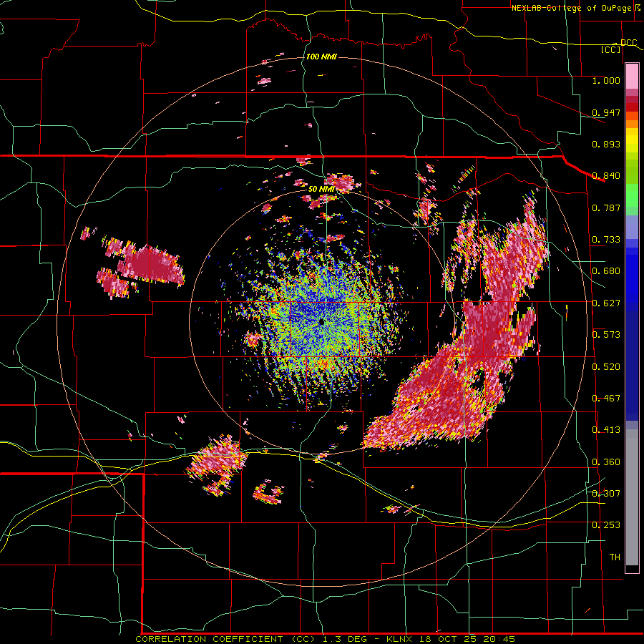Image resolution: width=644 pixels, height=644 pixels.
Task: Click the "50 NMI" range ring label
Action: [x=321, y=190]
